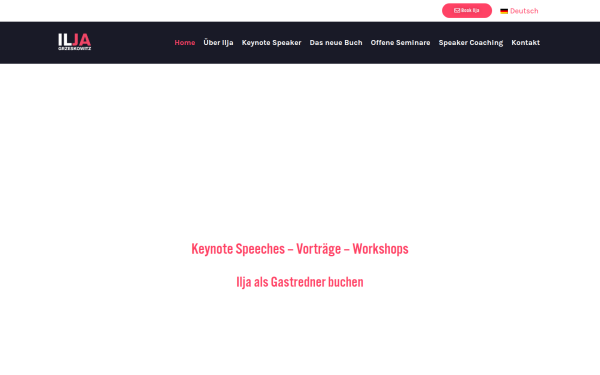The height and width of the screenshot is (375, 600).
Task: Click the German flag icon
Action: [x=504, y=11]
